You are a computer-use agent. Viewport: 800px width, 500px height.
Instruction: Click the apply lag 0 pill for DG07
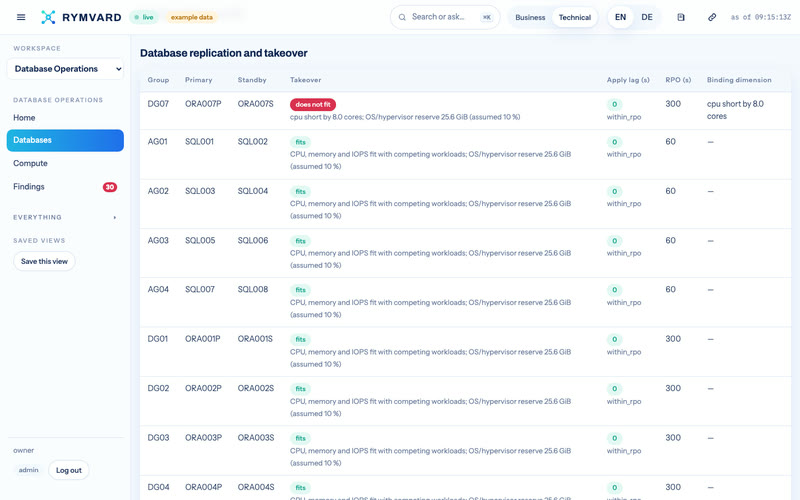(614, 105)
